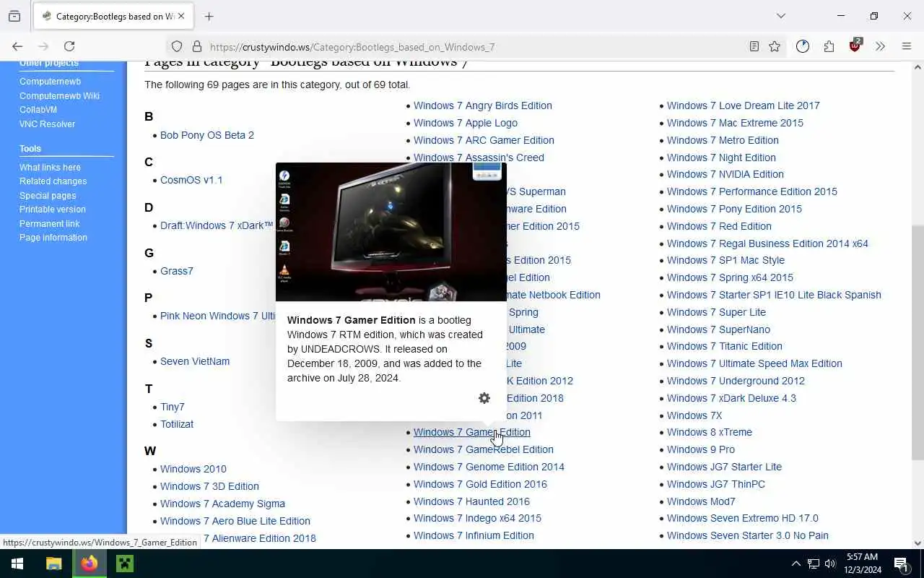
Task: Toggle Reader View icon in address bar
Action: point(754,46)
